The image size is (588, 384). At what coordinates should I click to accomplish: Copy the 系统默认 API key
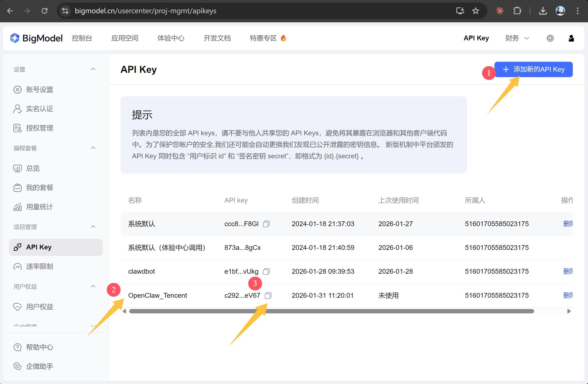(266, 224)
